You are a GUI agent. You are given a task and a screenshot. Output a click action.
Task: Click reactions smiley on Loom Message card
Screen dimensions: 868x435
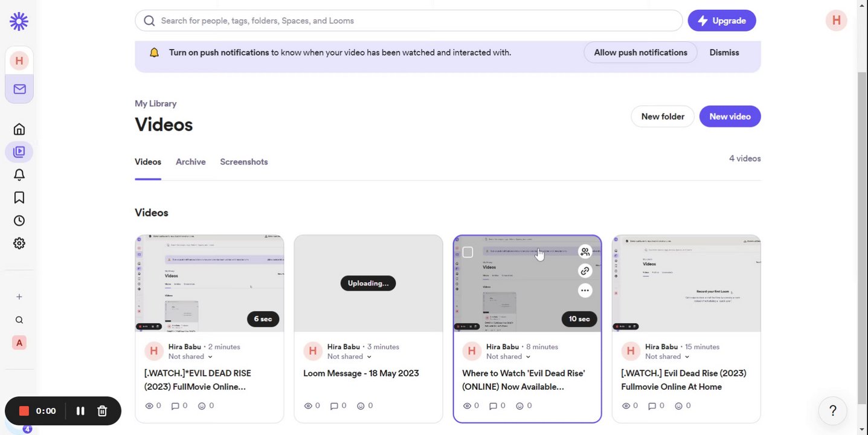click(361, 406)
